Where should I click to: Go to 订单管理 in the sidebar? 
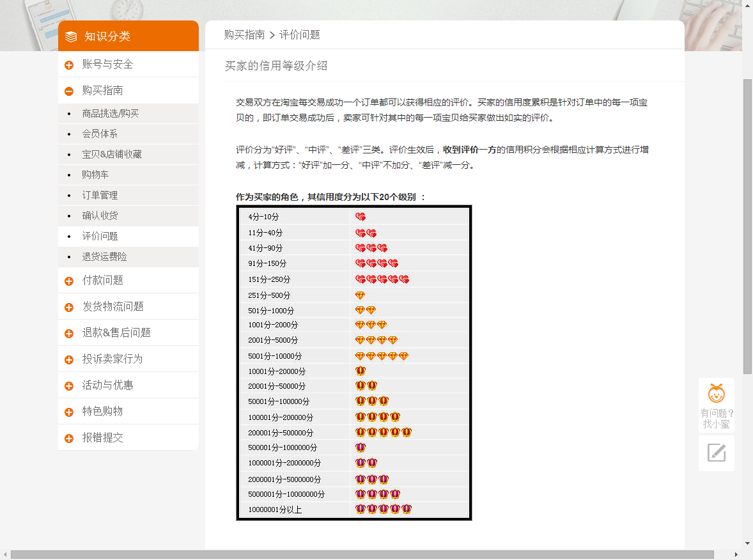pos(100,196)
